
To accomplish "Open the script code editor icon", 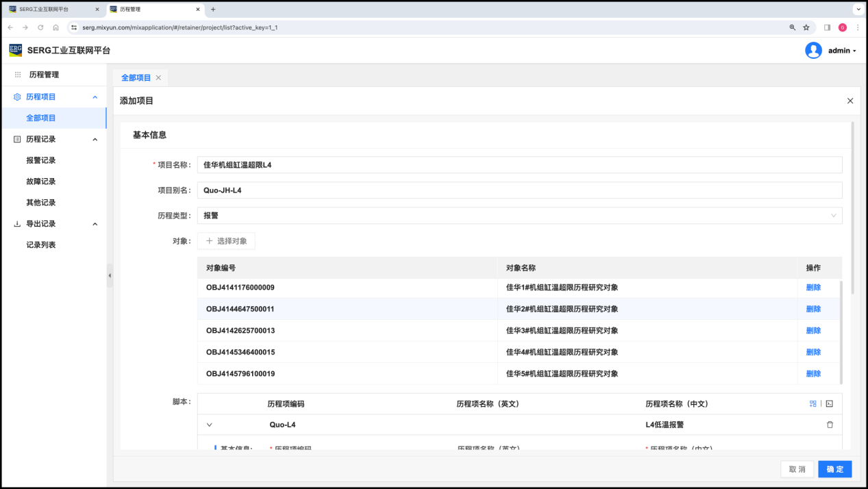I will pyautogui.click(x=830, y=404).
